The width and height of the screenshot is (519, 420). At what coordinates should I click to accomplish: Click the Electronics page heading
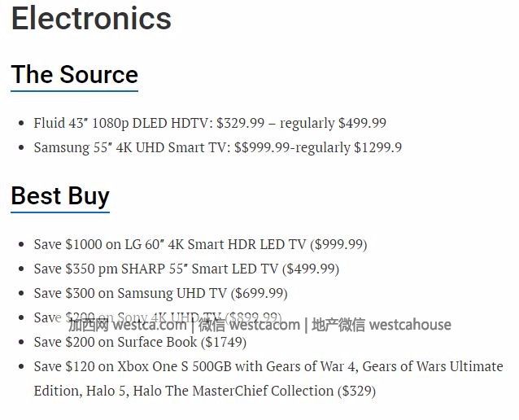[x=91, y=19]
